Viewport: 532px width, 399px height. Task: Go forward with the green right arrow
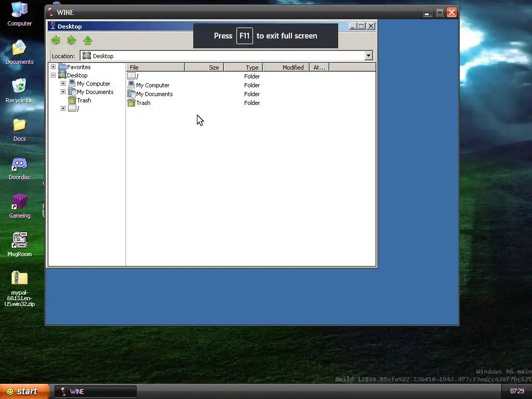click(x=72, y=41)
